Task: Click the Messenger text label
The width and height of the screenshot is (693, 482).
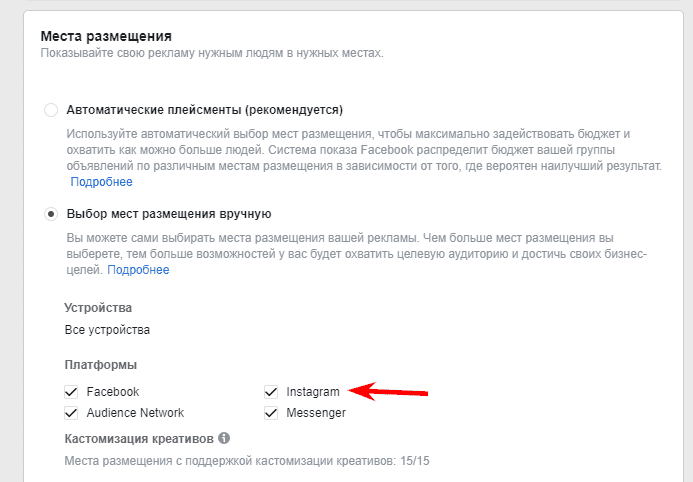Action: [316, 413]
